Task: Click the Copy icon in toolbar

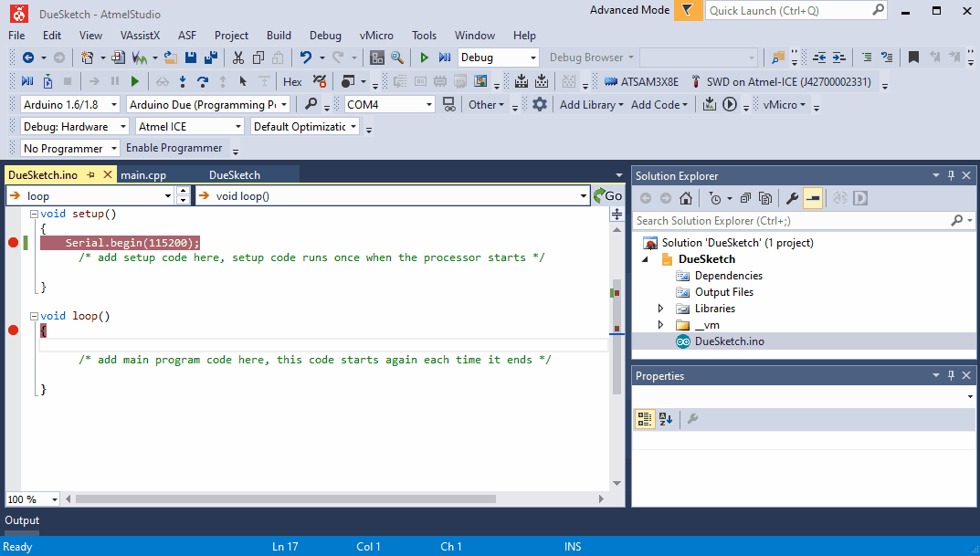Action: [258, 58]
